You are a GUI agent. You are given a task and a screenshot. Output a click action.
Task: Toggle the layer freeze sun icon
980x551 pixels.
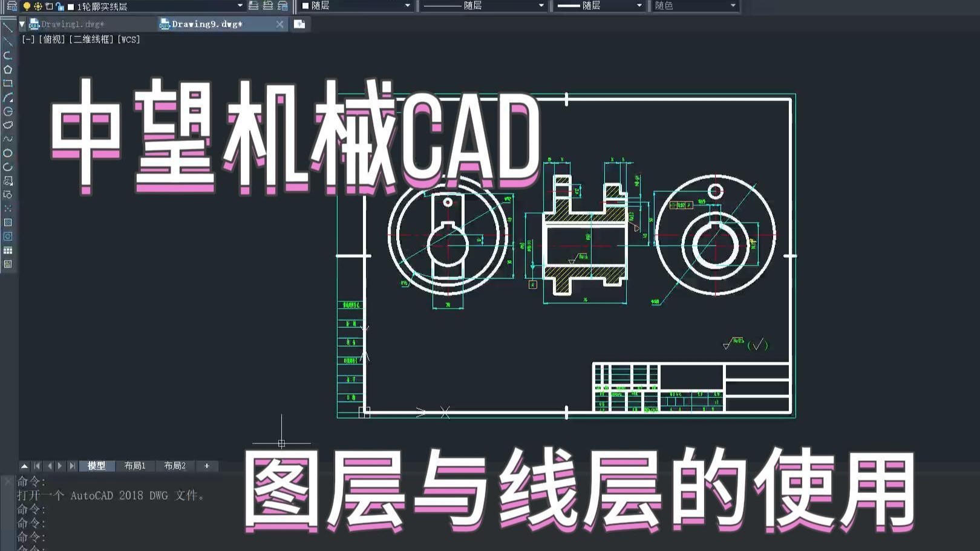[x=38, y=7]
